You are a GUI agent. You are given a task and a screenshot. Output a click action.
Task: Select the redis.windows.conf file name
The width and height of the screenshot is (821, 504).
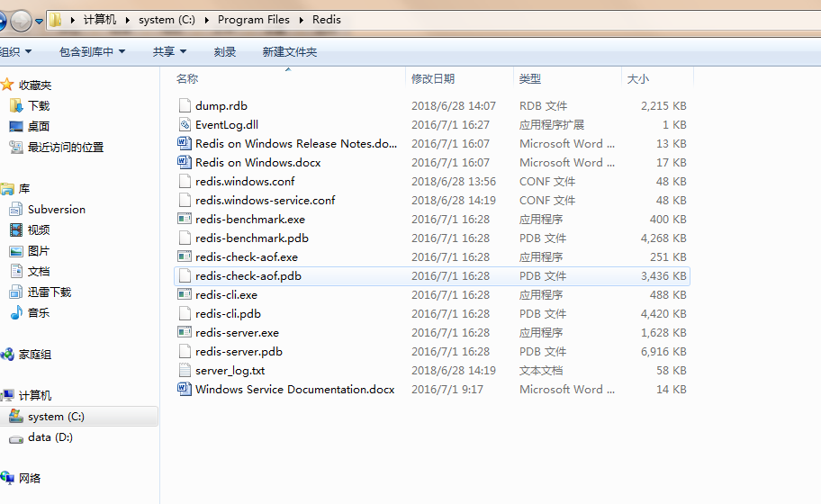tap(245, 182)
